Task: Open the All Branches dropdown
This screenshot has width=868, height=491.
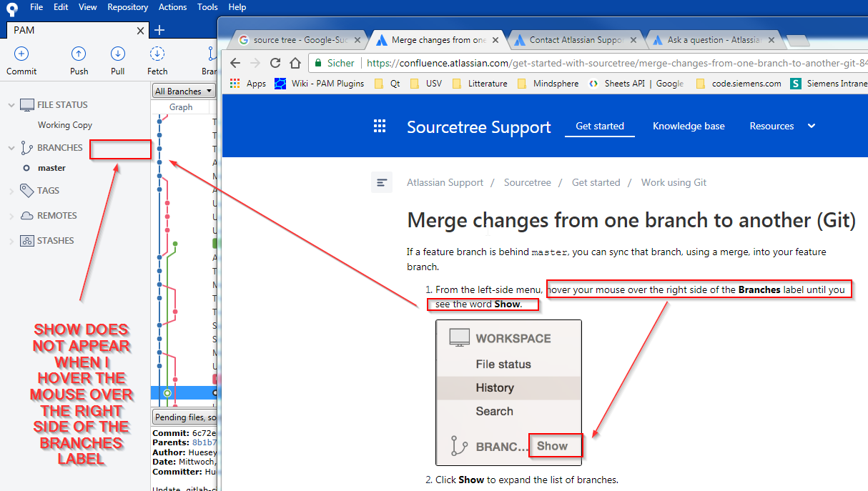Action: click(184, 91)
